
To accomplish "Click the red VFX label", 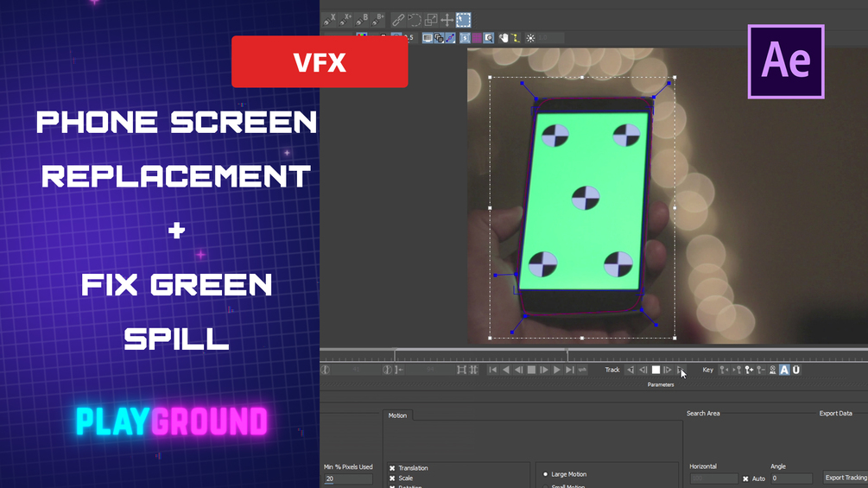I will [320, 62].
